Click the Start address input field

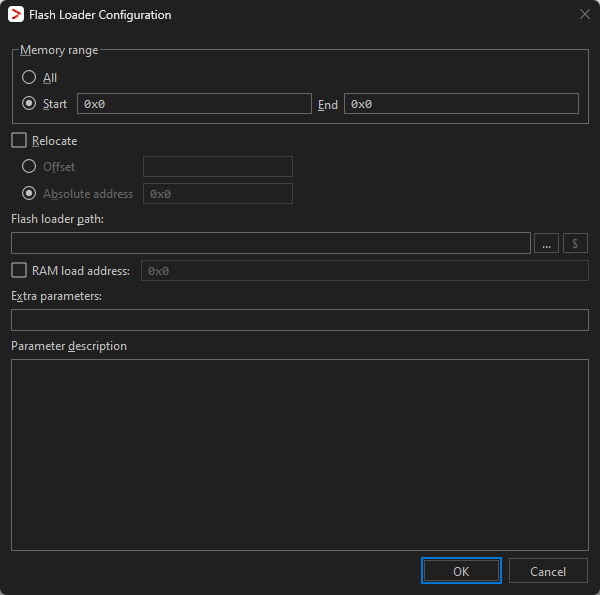(194, 104)
